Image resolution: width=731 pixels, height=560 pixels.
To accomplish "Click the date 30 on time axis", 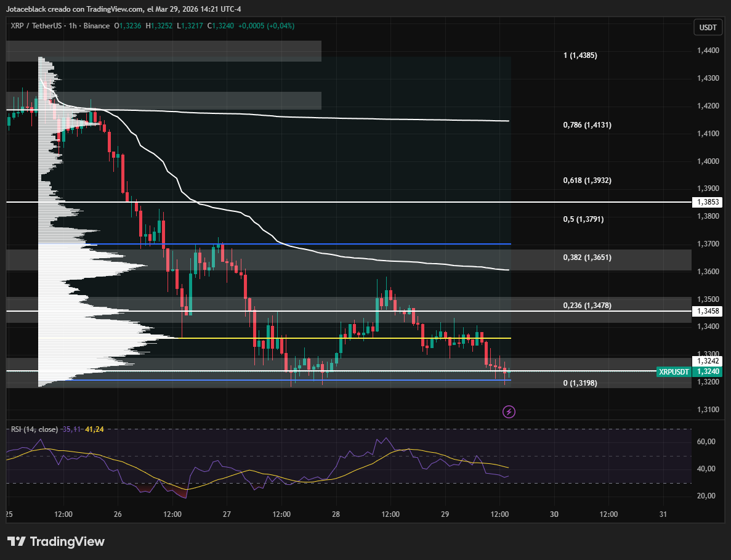I will pos(554,514).
